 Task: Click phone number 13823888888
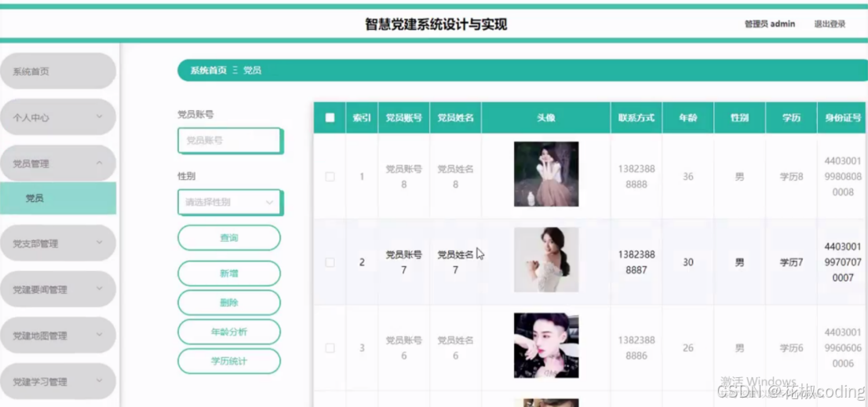click(x=636, y=176)
